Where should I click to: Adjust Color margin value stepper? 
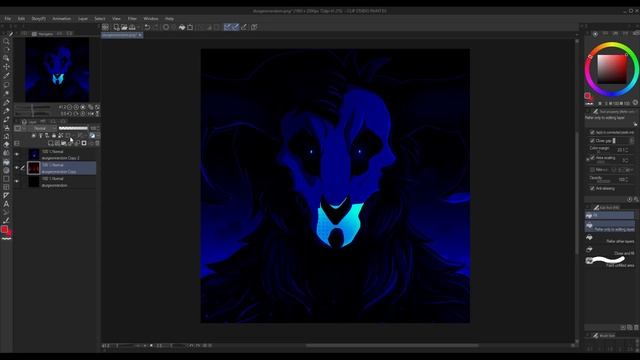(x=627, y=150)
